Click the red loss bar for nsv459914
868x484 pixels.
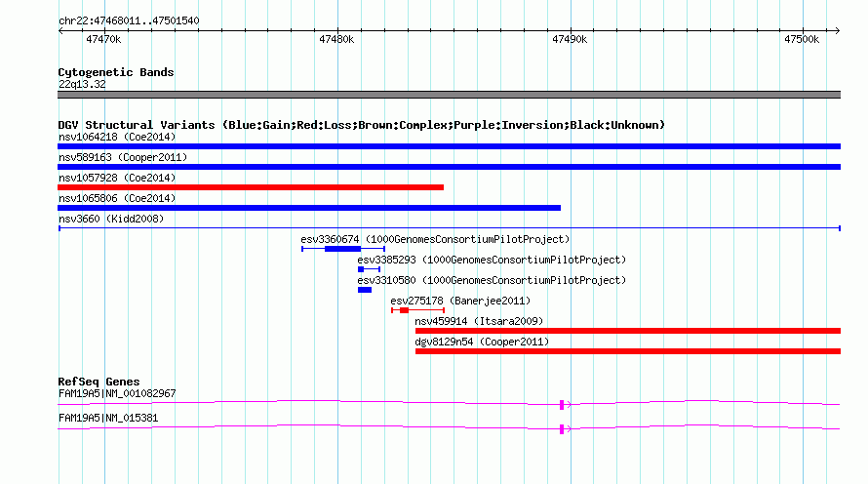[628, 331]
